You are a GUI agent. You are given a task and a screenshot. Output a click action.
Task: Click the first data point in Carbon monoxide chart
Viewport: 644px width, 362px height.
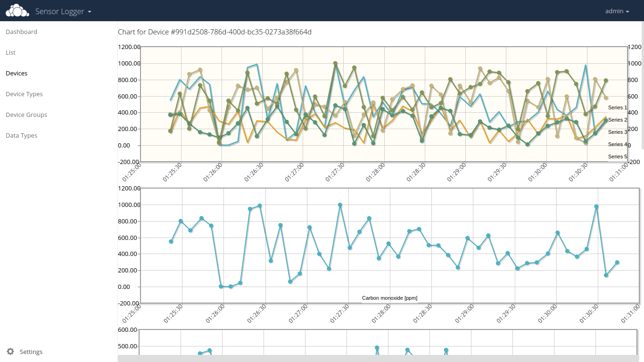(x=171, y=241)
